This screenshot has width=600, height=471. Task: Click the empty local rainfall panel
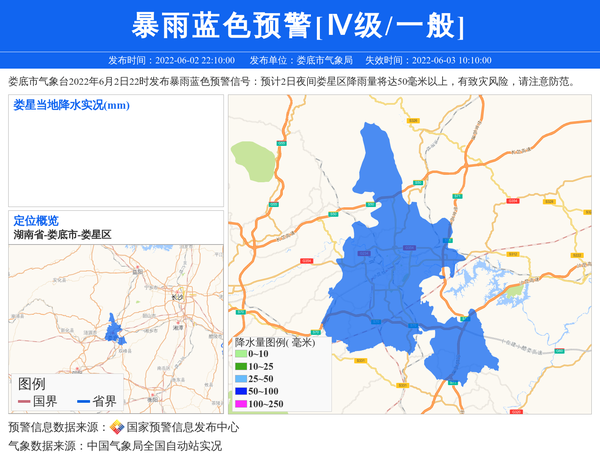pyautogui.click(x=115, y=160)
